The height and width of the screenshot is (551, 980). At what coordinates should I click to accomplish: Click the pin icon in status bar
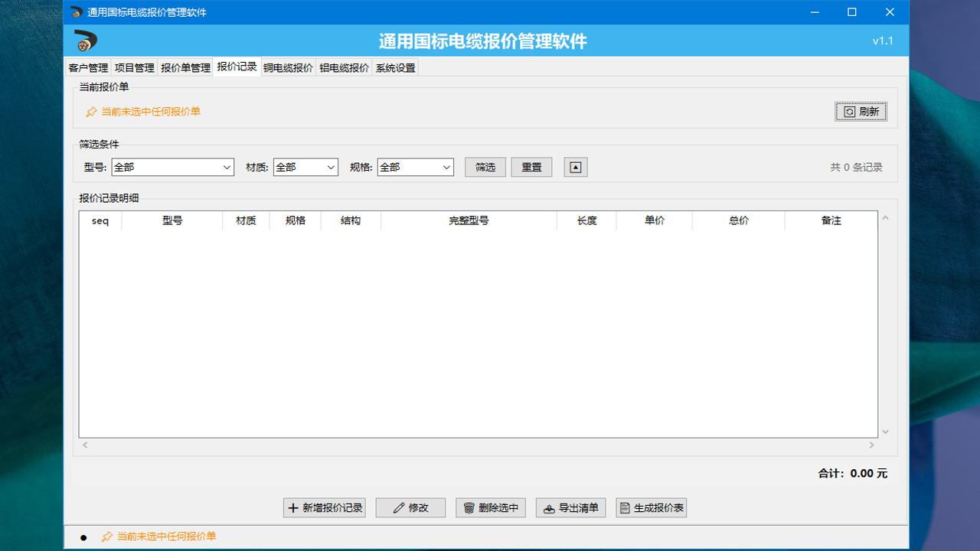coord(107,537)
